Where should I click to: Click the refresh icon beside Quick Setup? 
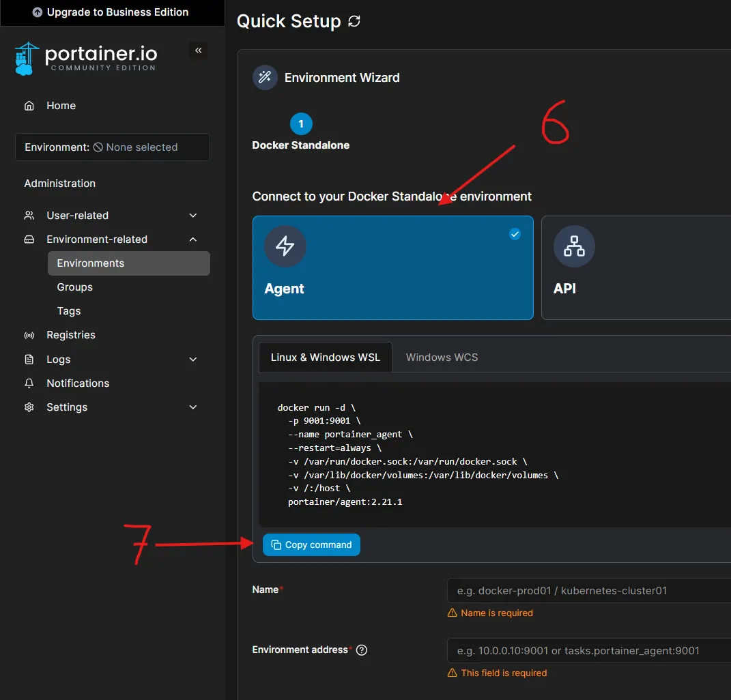pos(354,21)
